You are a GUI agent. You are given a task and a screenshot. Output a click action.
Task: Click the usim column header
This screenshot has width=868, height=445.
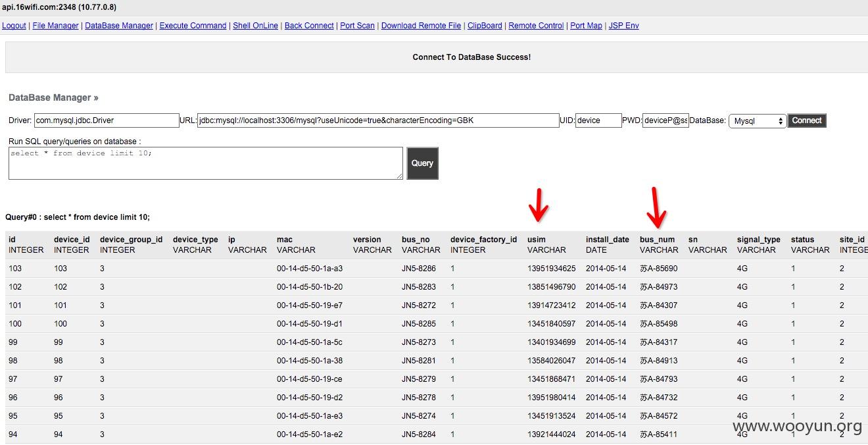click(537, 240)
